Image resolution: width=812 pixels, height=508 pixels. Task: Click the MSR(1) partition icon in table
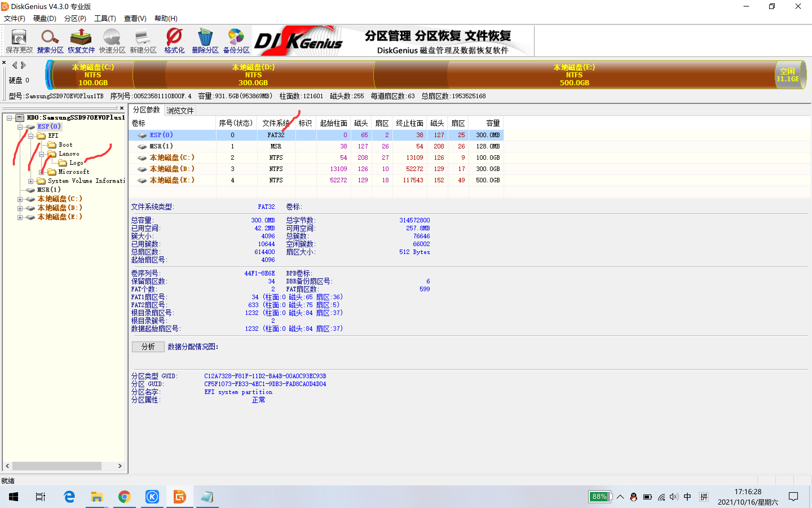coord(142,146)
